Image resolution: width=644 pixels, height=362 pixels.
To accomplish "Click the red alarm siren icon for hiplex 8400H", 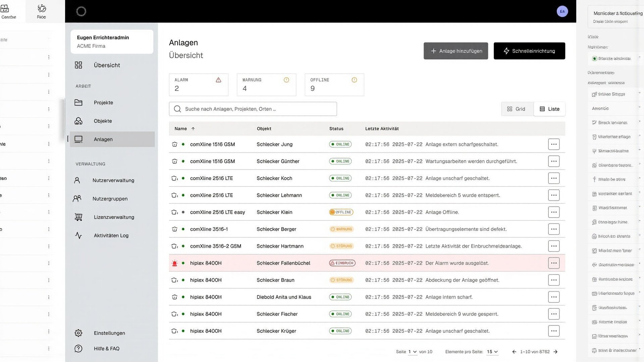I will pyautogui.click(x=174, y=263).
